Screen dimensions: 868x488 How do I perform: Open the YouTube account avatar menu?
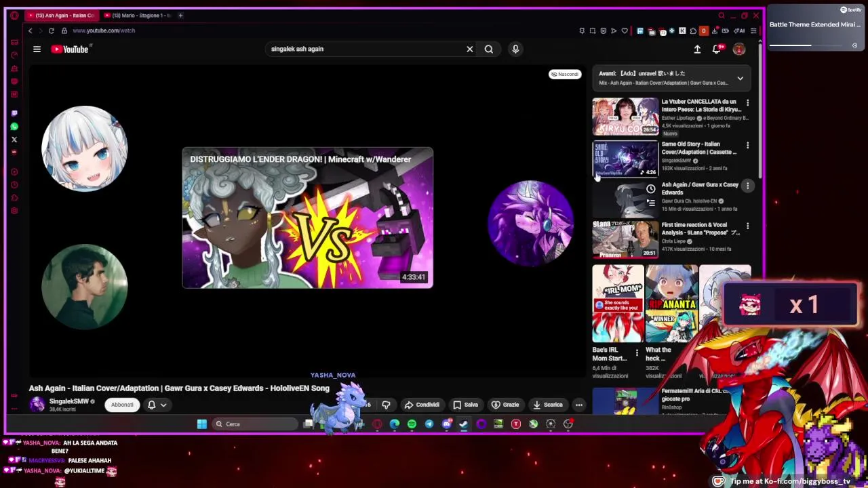click(739, 49)
